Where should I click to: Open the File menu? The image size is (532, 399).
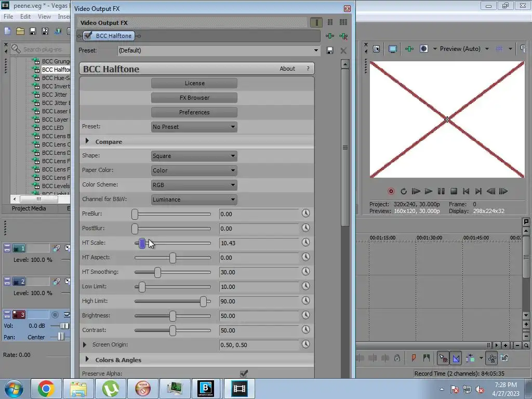(8, 16)
